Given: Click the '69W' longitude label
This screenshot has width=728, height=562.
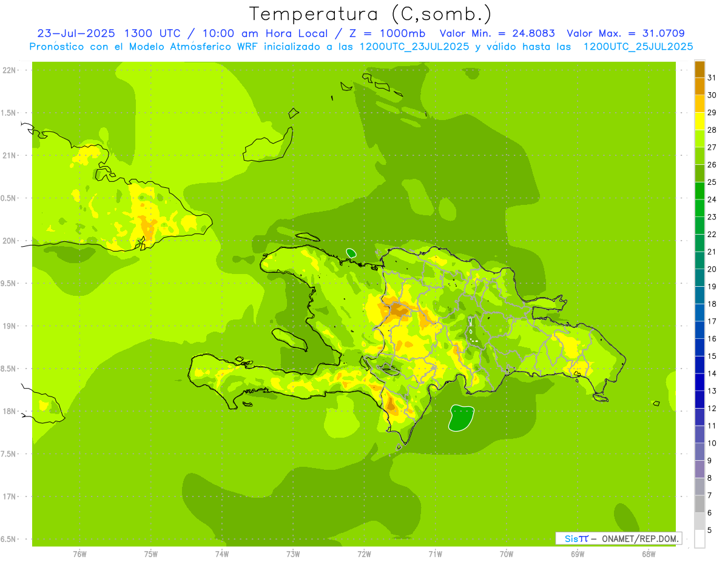Looking at the screenshot, I should tap(578, 554).
